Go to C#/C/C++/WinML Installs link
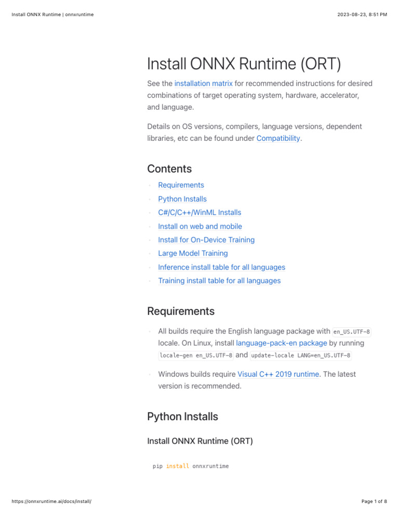 (x=199, y=212)
